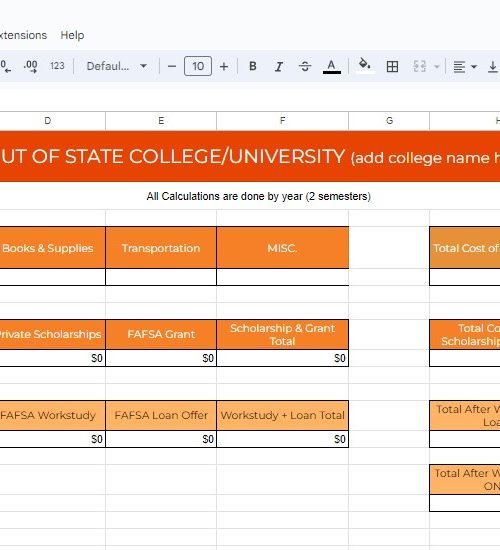The width and height of the screenshot is (500, 550).
Task: Open the 123 number format menu
Action: 57,66
